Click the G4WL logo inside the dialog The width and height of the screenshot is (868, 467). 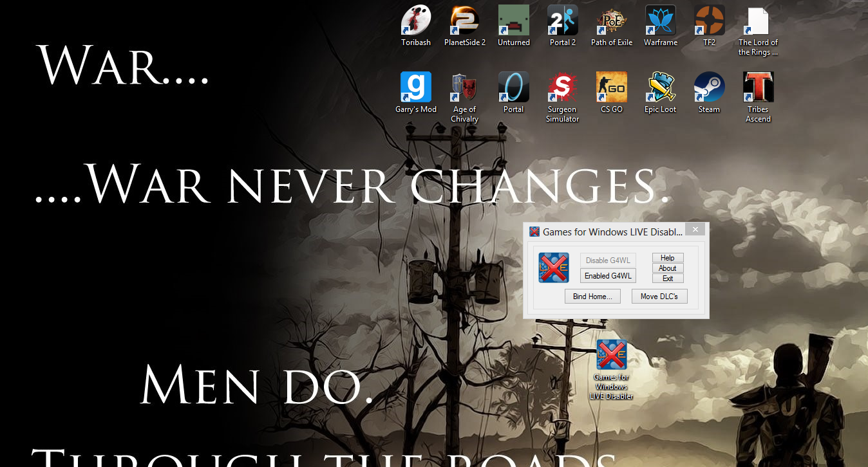(x=554, y=268)
